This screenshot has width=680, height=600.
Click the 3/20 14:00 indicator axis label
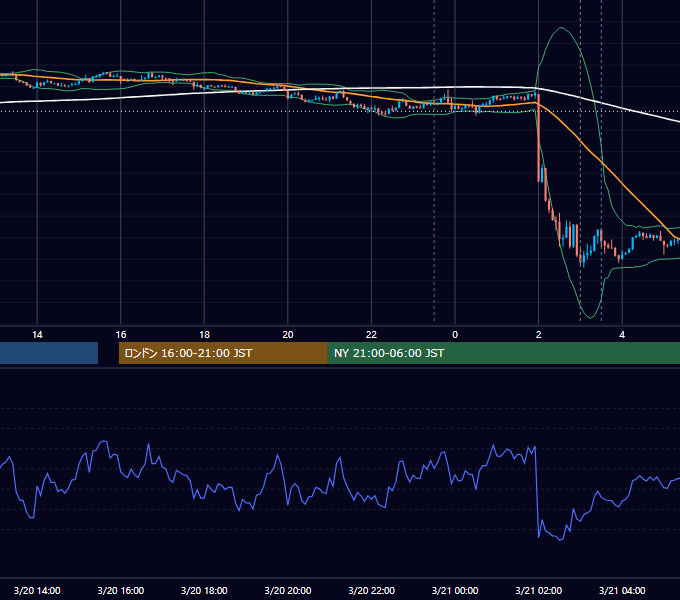tap(37, 590)
